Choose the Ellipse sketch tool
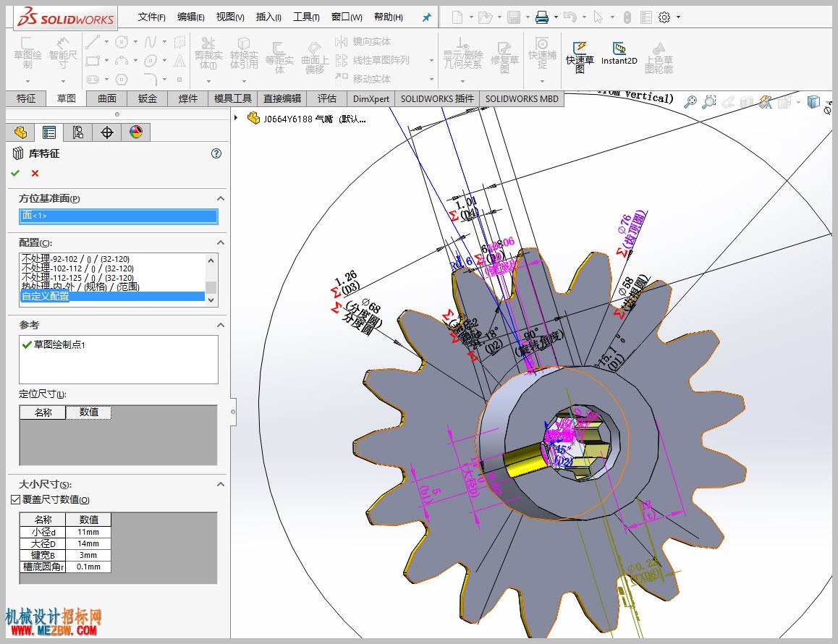The width and height of the screenshot is (838, 644). click(x=151, y=60)
